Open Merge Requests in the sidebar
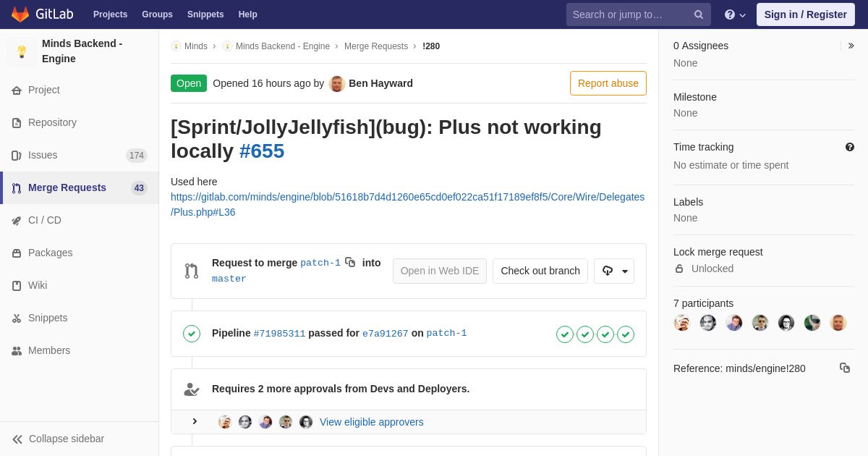 pyautogui.click(x=80, y=187)
